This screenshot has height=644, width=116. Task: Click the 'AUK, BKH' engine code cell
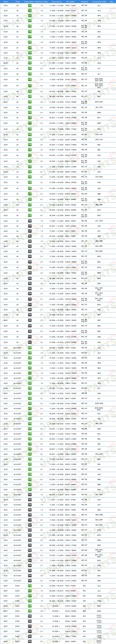99,177
